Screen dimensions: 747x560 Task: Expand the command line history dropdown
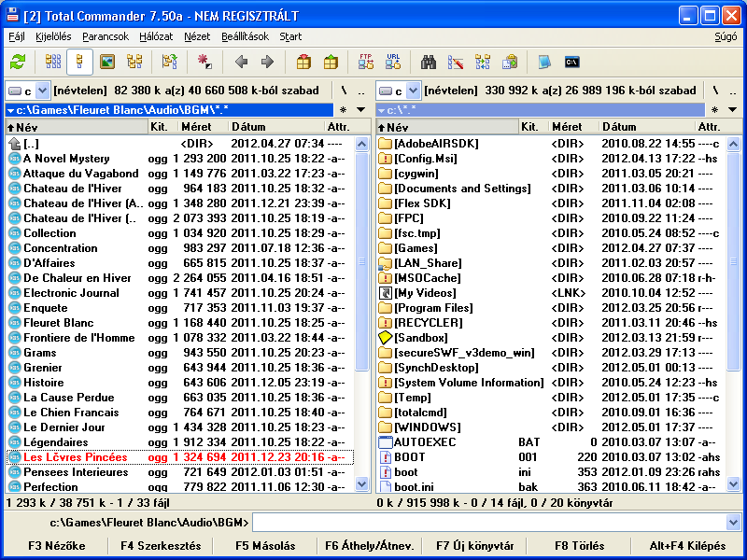[734, 523]
